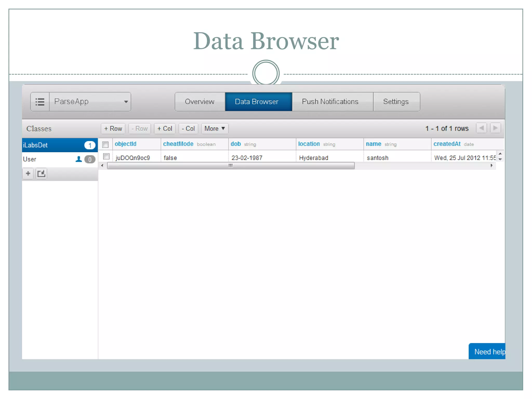Remove a column with - Col
This screenshot has height=399, width=532.
188,129
